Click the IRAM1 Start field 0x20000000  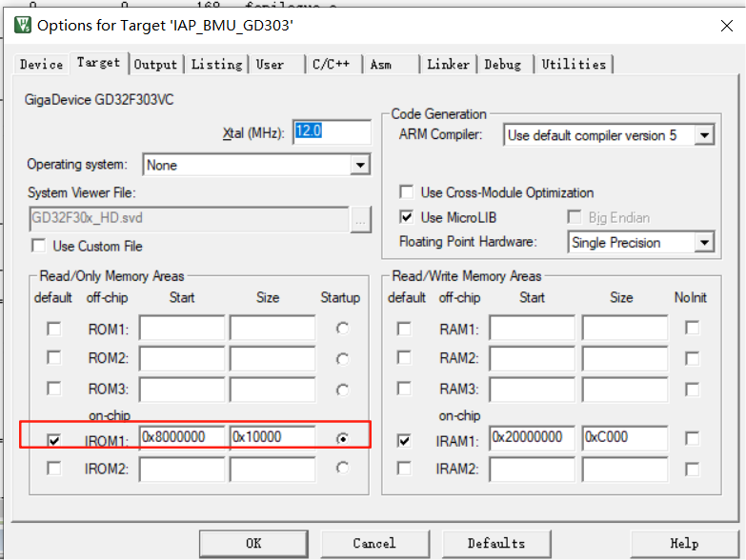tap(532, 437)
